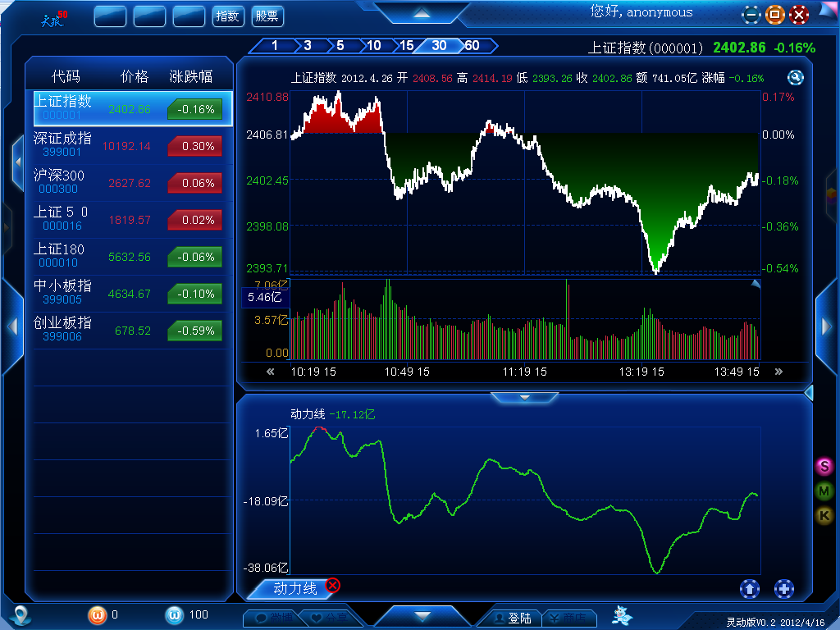Select the 中小板指 399005 row
The image size is (840, 630).
click(133, 294)
